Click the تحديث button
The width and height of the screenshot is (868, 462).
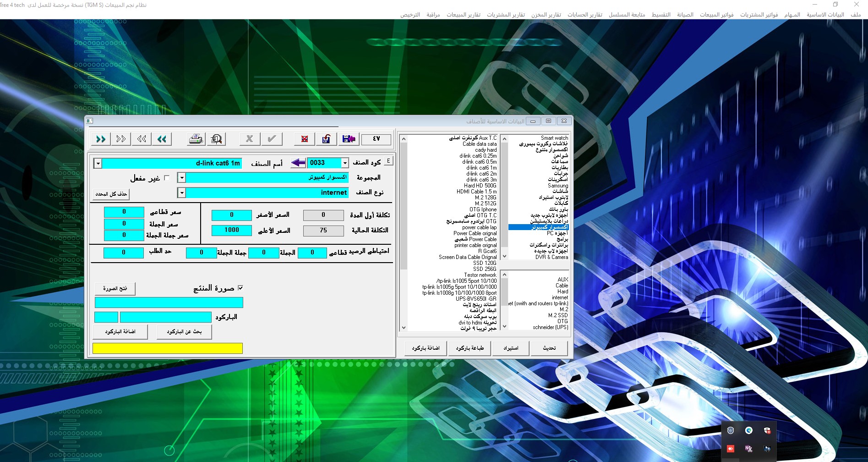(549, 348)
